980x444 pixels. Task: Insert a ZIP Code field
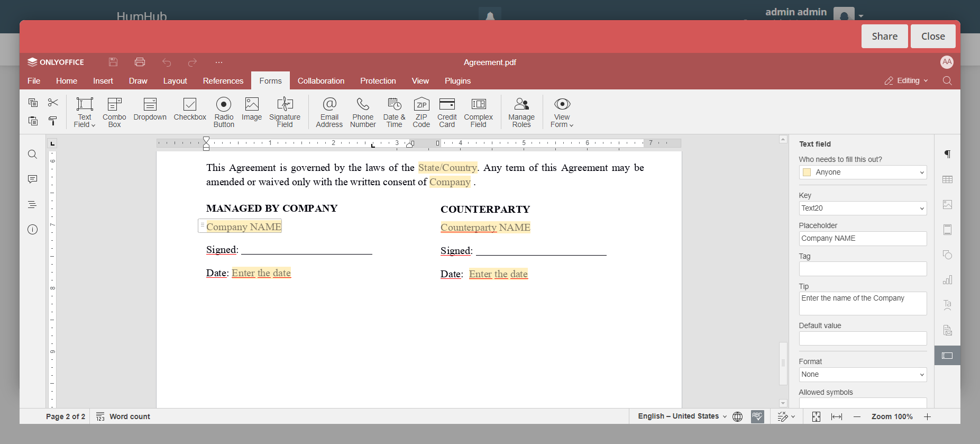[x=422, y=112]
